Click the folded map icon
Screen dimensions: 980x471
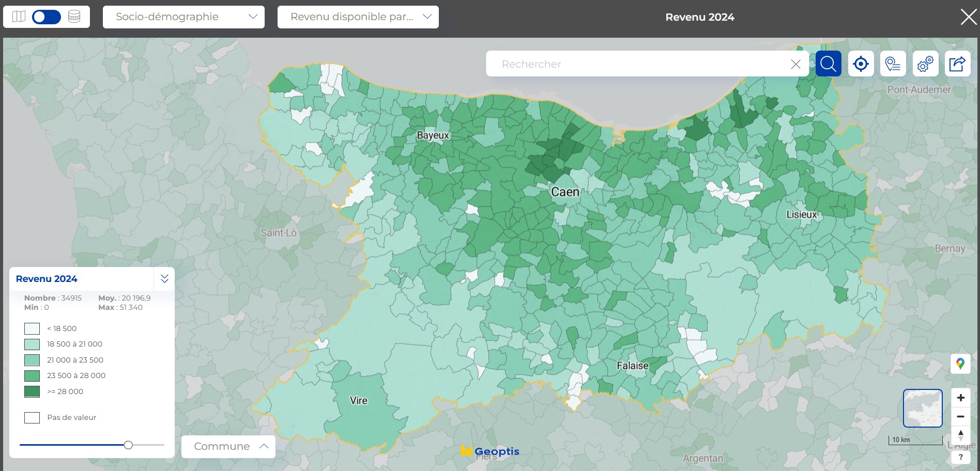(x=19, y=17)
